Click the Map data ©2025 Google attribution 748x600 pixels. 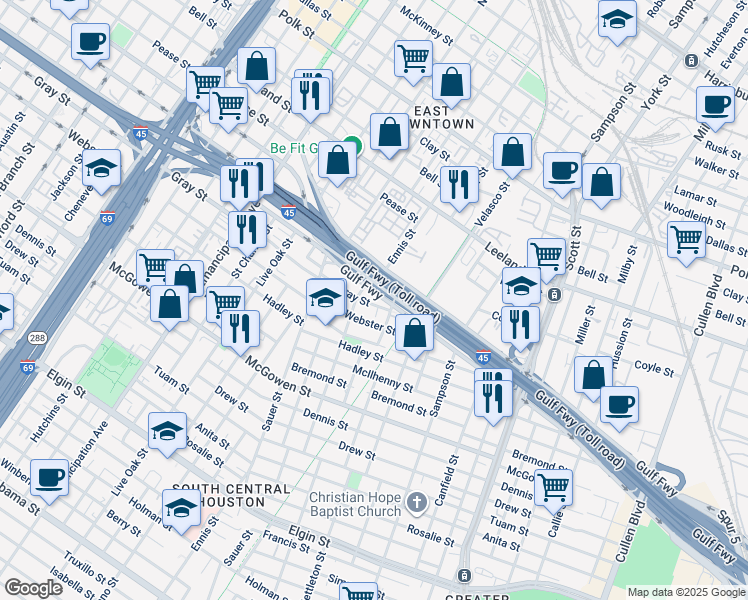click(x=686, y=593)
